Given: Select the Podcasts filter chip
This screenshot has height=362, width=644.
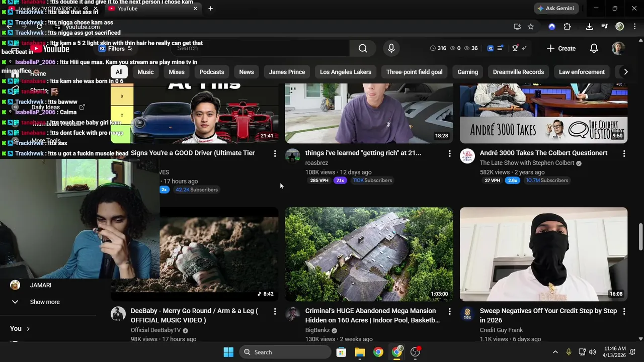Looking at the screenshot, I should pos(212,72).
